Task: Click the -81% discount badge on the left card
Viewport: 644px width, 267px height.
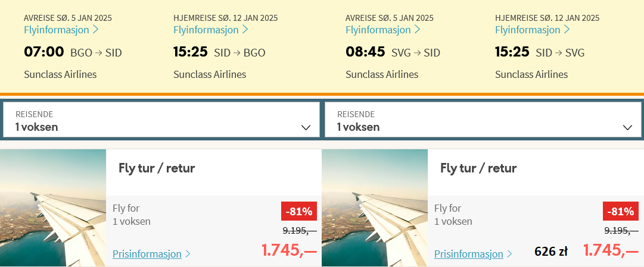Action: pyautogui.click(x=298, y=212)
